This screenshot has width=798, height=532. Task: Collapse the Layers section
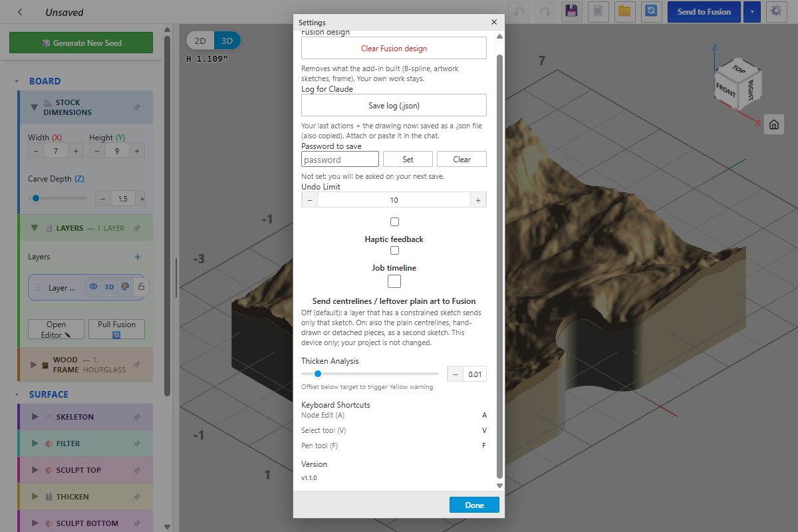click(34, 228)
